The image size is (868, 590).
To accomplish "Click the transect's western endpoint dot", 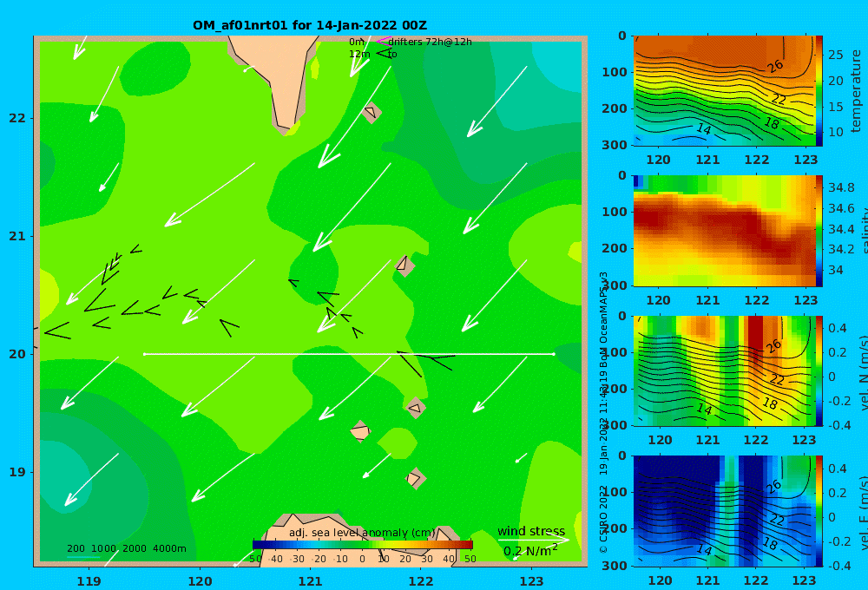I will coord(144,354).
